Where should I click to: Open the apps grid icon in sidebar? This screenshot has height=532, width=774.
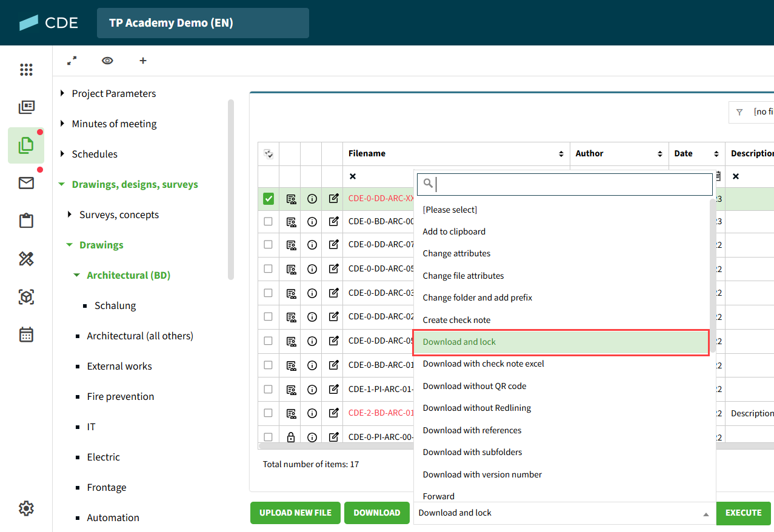26,70
